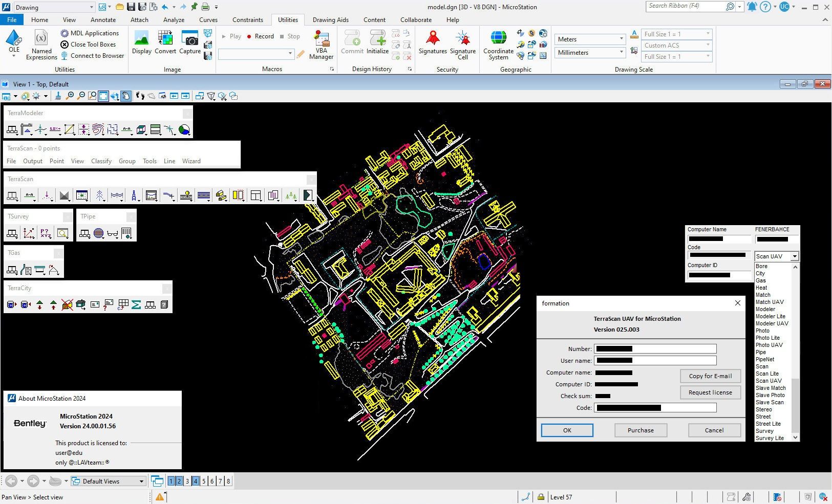Open the VBA Manager
Image resolution: width=832 pixels, height=504 pixels.
pos(322,43)
